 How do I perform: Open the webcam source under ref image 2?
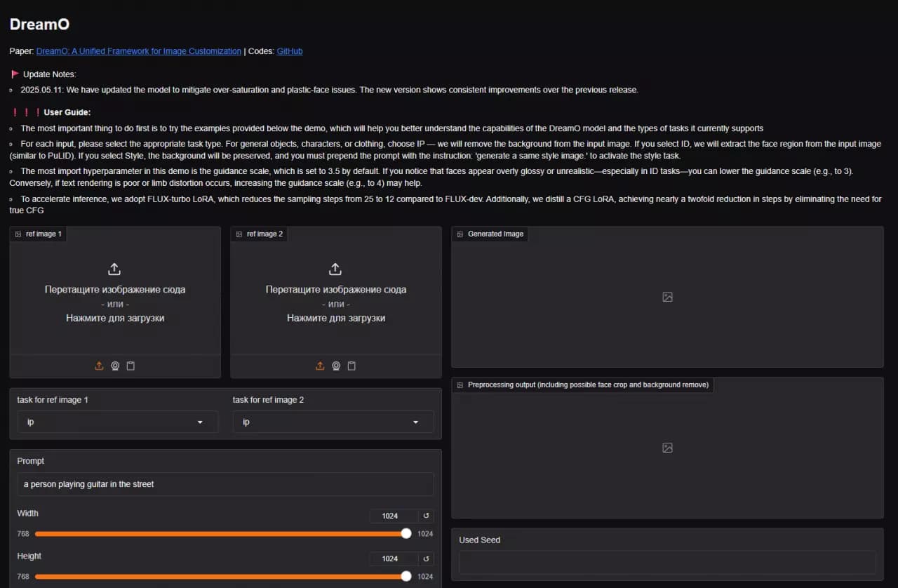[x=336, y=366]
